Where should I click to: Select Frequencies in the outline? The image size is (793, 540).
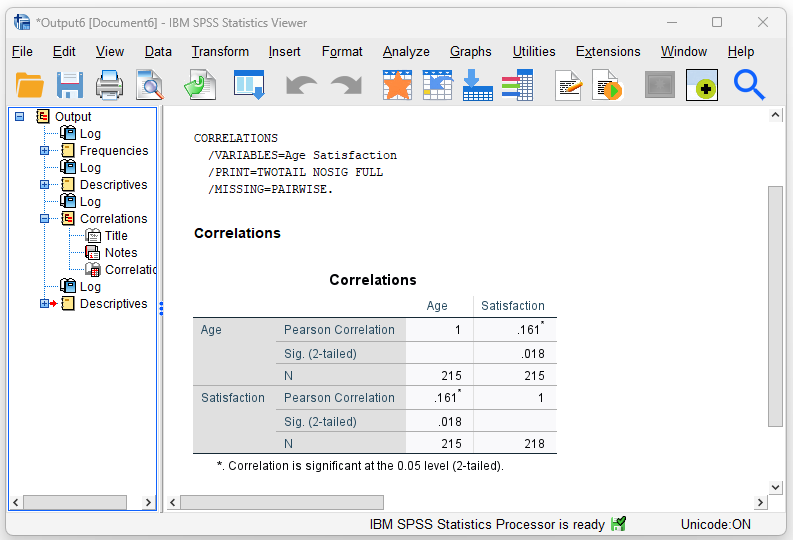(114, 151)
